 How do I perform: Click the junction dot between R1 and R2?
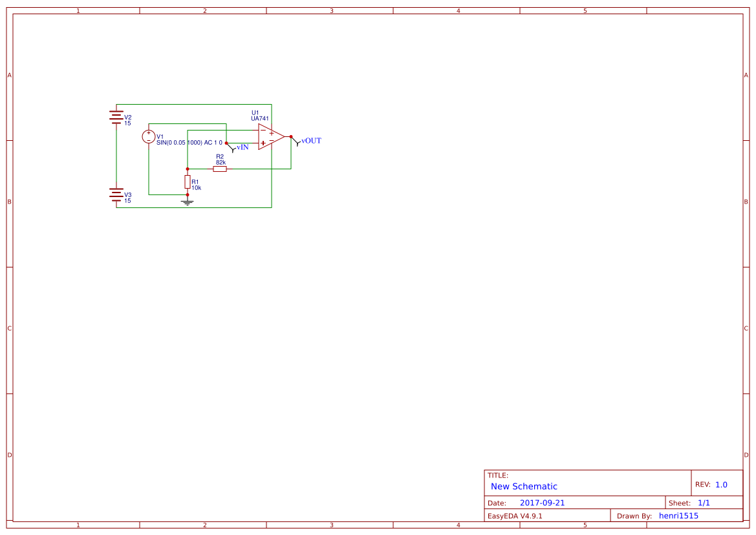pos(187,169)
